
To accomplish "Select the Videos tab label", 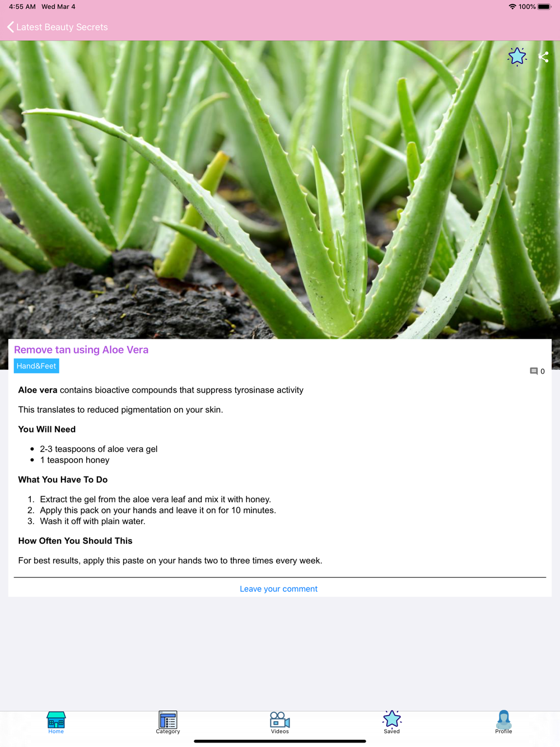I will click(280, 731).
